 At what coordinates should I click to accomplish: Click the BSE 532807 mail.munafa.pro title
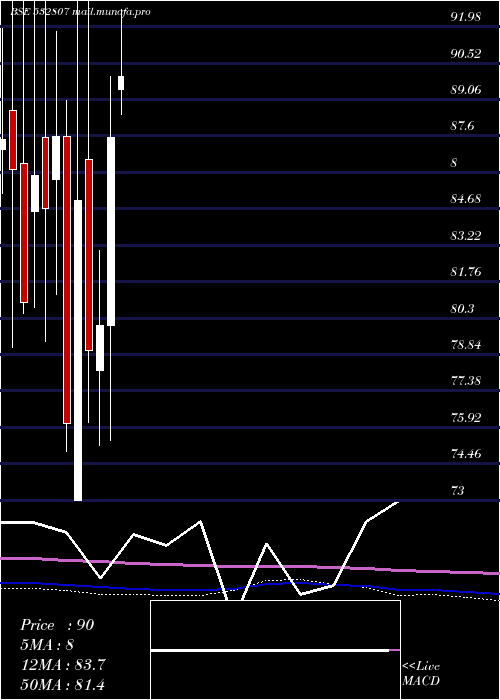80,12
